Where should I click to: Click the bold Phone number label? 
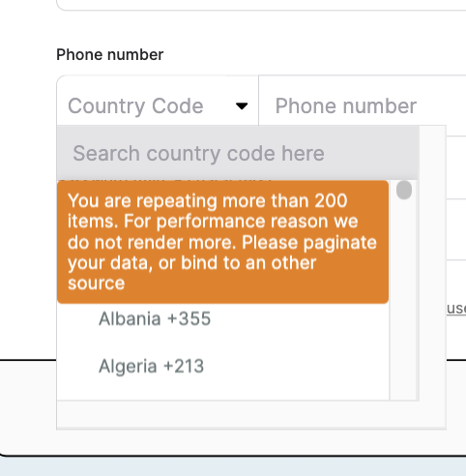(x=110, y=54)
